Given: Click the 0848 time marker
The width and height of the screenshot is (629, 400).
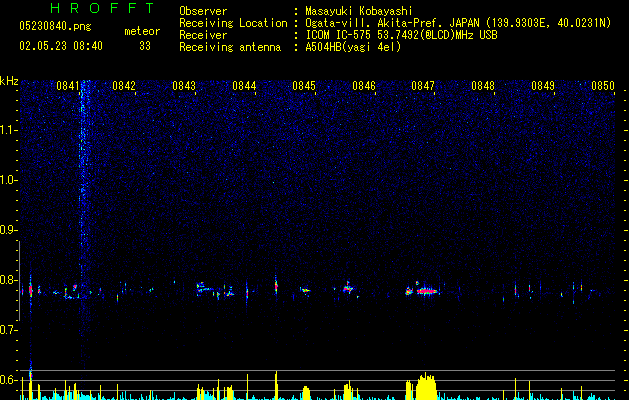Looking at the screenshot, I should (483, 86).
